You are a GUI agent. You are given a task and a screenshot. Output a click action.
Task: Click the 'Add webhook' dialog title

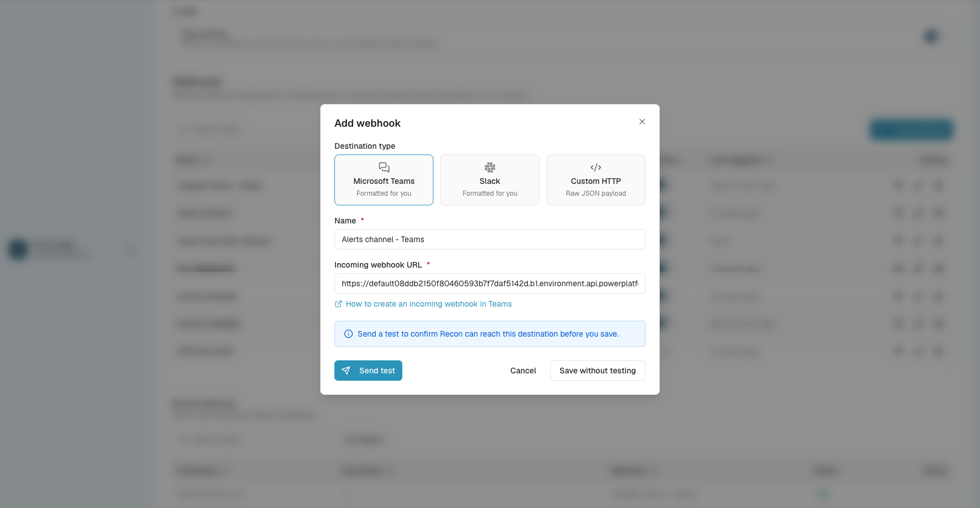tap(367, 123)
